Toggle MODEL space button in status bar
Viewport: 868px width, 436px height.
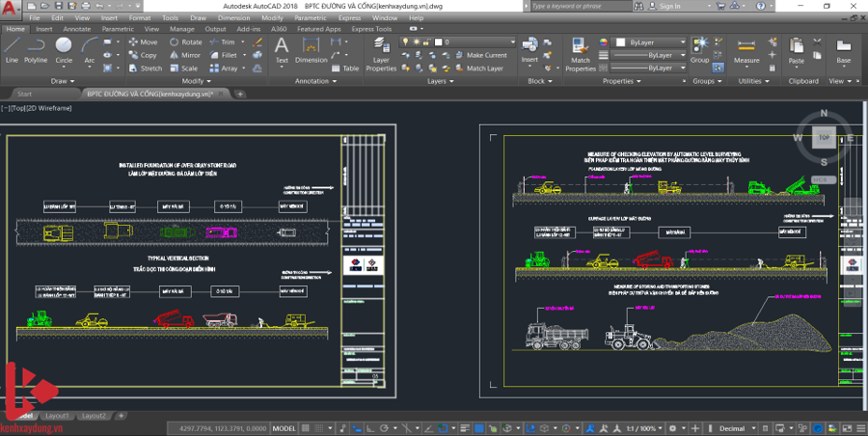point(285,428)
